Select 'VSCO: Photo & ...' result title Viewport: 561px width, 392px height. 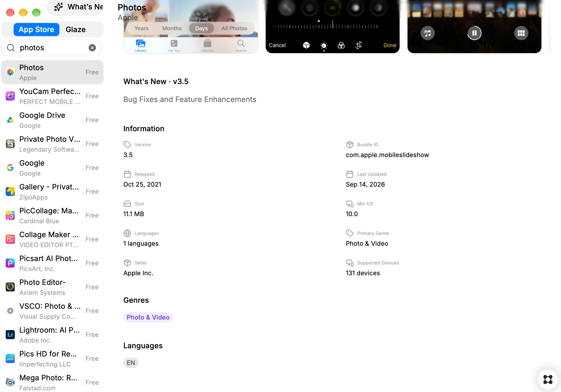50,306
